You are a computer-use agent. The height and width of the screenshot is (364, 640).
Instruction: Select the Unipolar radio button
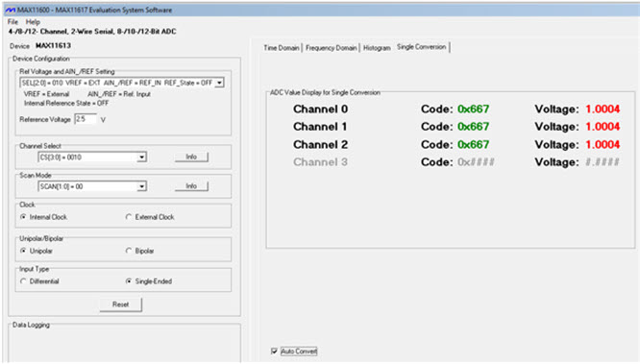[x=23, y=251]
